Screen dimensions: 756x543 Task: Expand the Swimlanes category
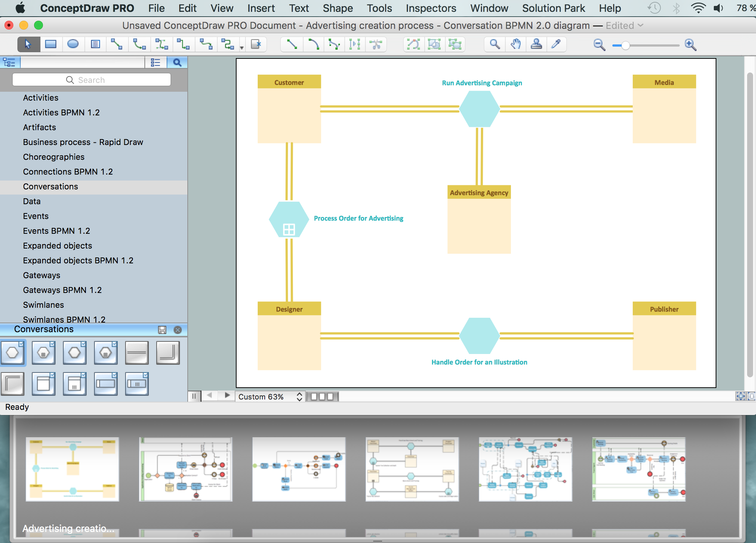[43, 304]
